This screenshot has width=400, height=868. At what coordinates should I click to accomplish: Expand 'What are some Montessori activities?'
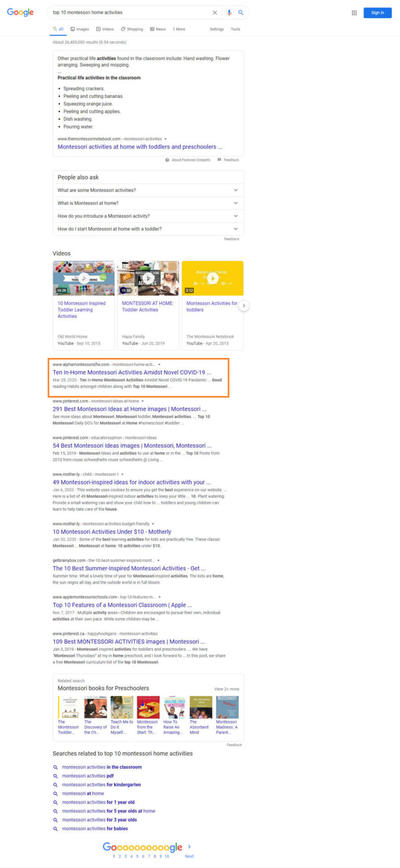pos(148,190)
